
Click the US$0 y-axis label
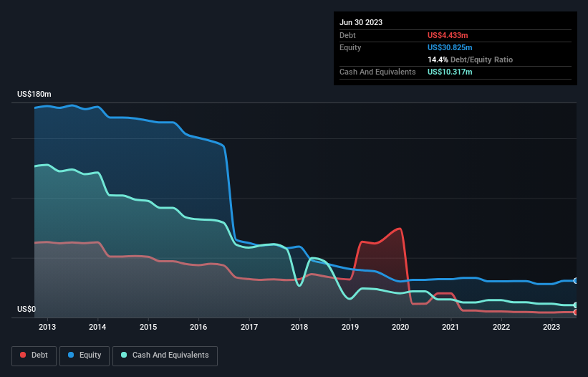point(26,309)
